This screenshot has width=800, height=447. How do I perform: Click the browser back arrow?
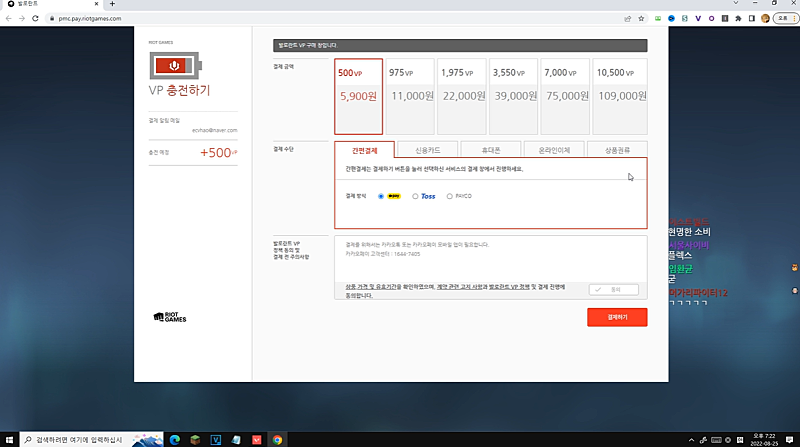coord(8,18)
